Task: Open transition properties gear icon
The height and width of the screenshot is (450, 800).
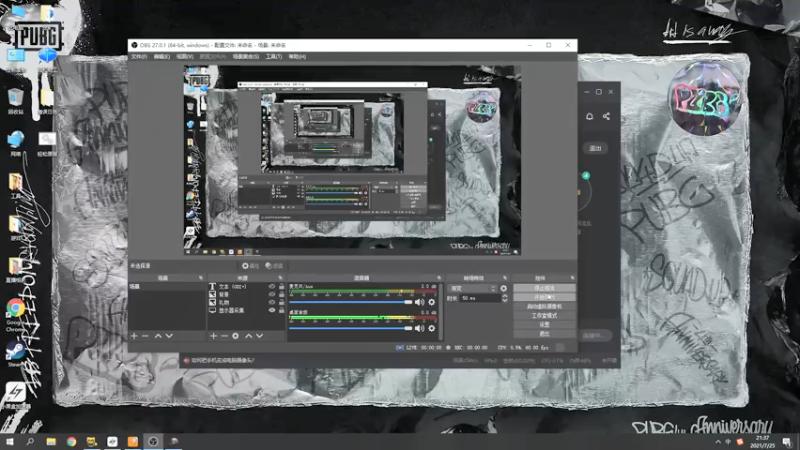Action: pyautogui.click(x=504, y=288)
